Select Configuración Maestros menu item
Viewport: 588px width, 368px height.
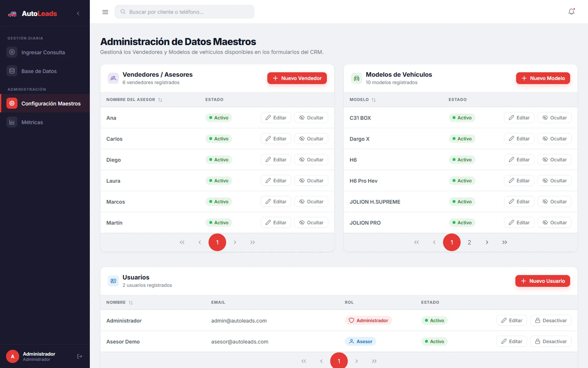tap(45, 104)
